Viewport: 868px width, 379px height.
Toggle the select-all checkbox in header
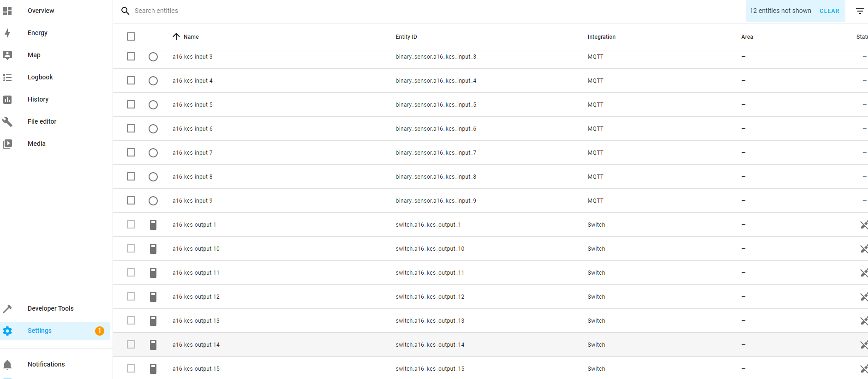tap(131, 36)
